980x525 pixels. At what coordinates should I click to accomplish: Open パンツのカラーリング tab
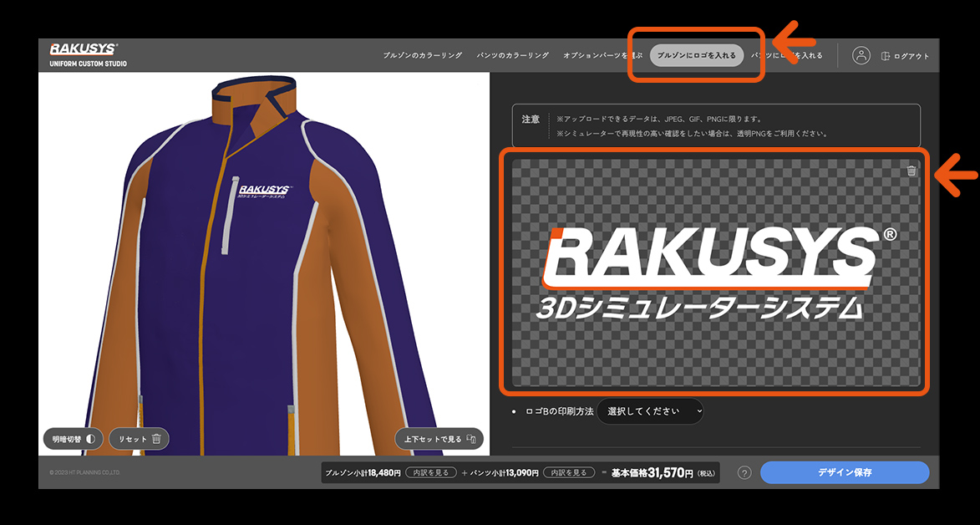512,55
